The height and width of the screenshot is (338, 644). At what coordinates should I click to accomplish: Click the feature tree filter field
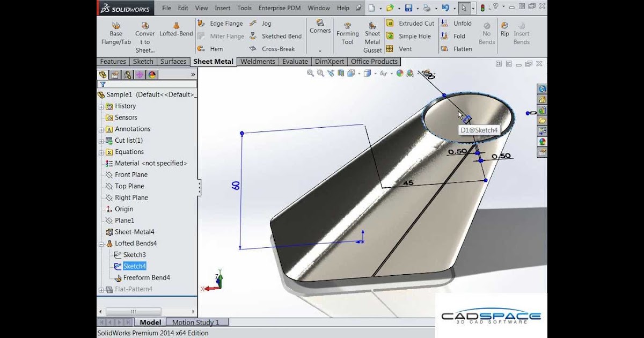(x=147, y=84)
